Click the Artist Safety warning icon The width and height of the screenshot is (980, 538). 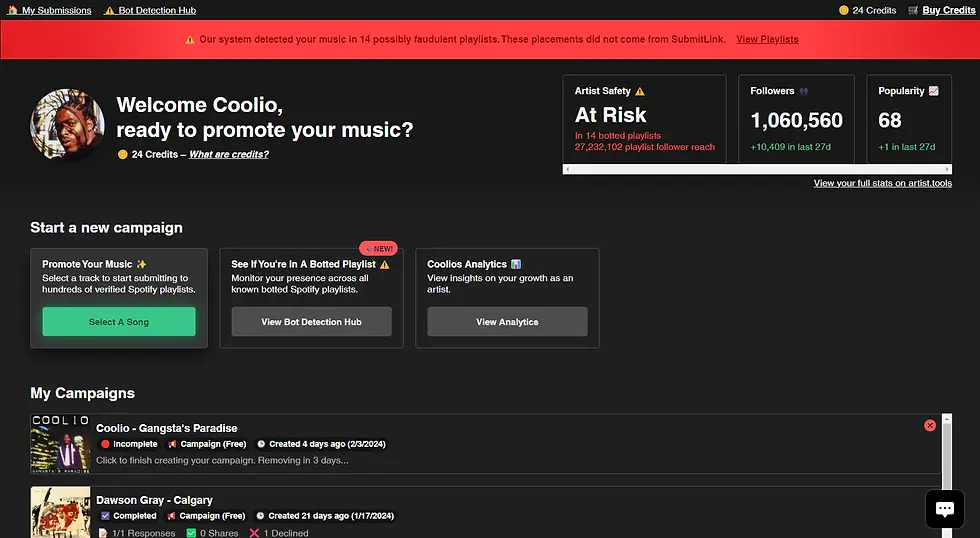pos(639,91)
